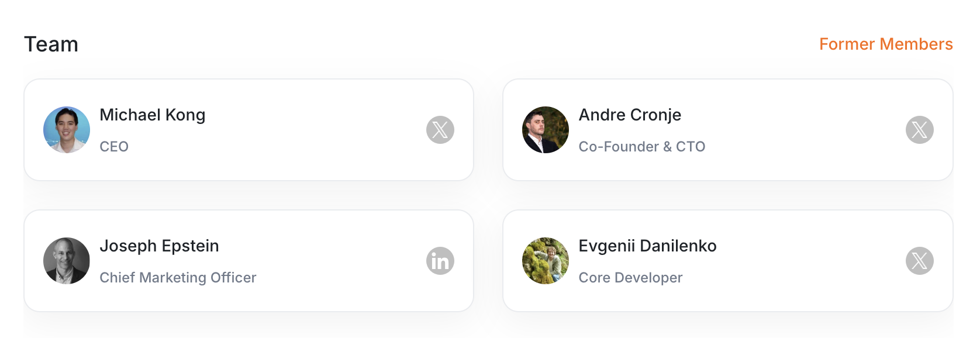Image resolution: width=980 pixels, height=338 pixels.
Task: Open the Former Members link
Action: click(885, 44)
